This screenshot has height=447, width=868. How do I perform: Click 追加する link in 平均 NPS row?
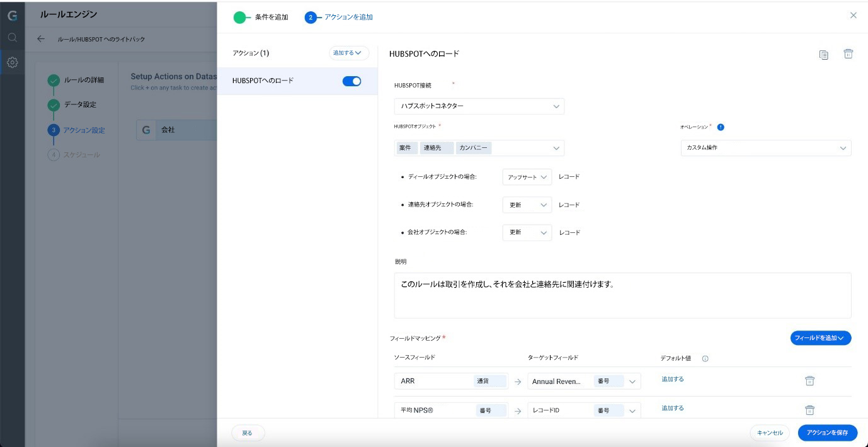[x=673, y=408]
